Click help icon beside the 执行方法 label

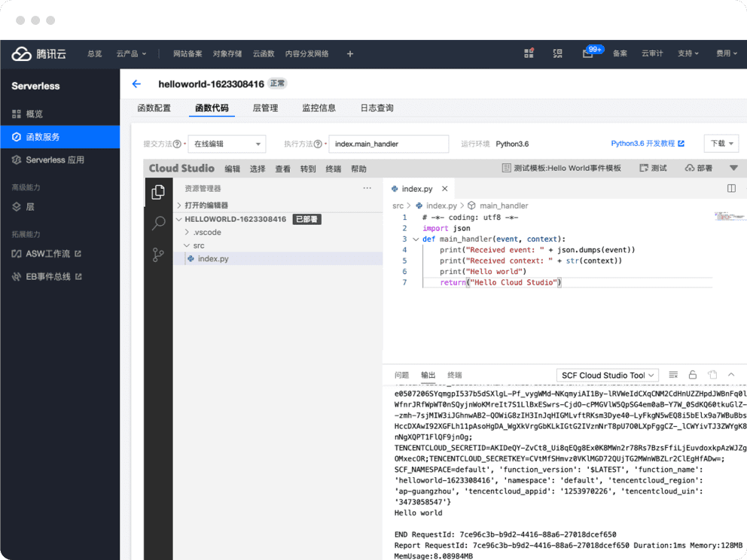pyautogui.click(x=318, y=144)
